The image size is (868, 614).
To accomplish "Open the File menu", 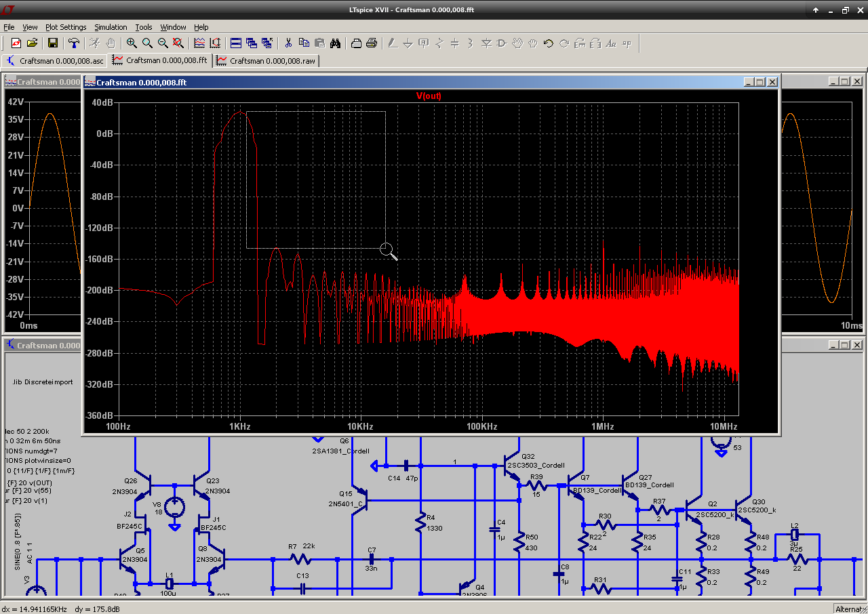I will (9, 27).
